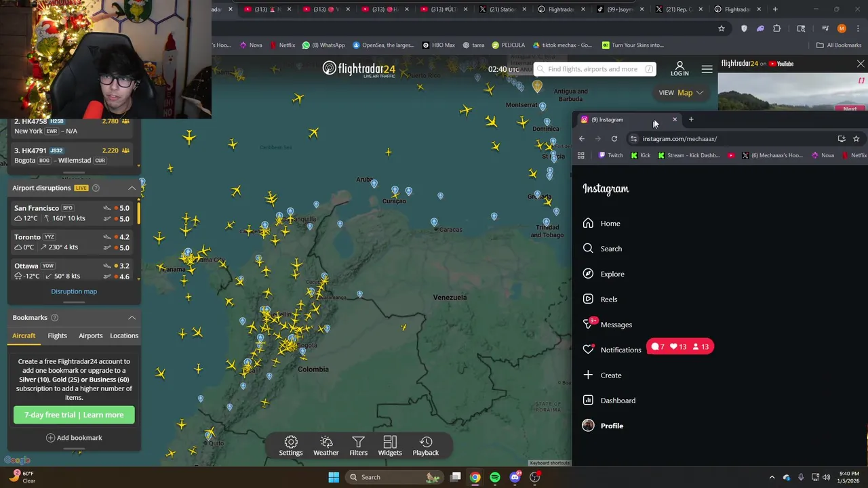
Task: Open Chrome extensions puzzle icon
Action: tap(777, 28)
